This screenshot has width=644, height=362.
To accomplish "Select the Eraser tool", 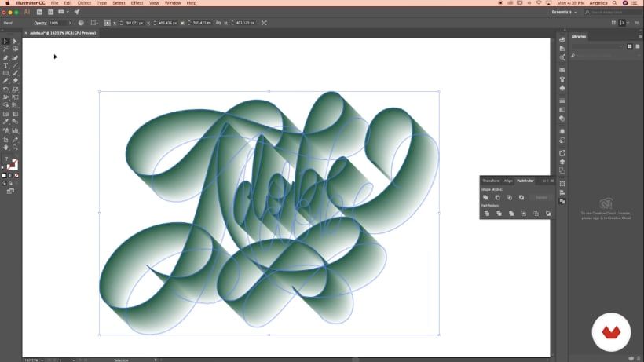I will tap(15, 81).
